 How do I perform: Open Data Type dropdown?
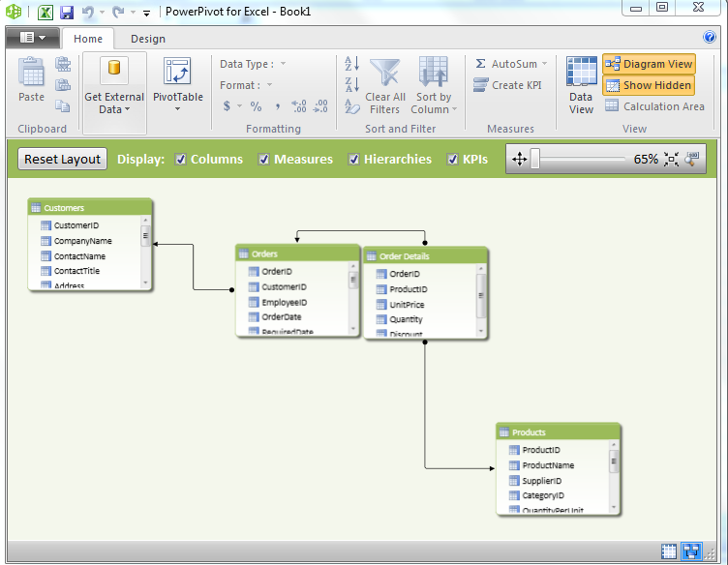point(283,64)
